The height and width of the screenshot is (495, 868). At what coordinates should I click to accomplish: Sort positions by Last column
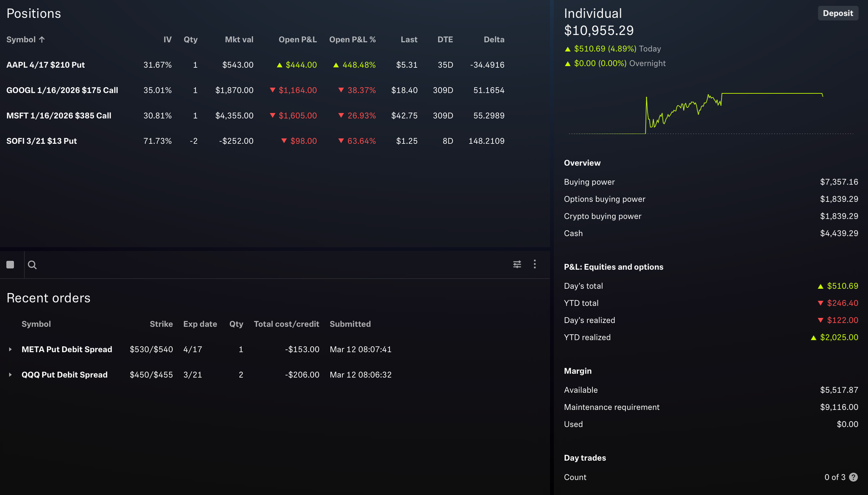[x=409, y=40]
